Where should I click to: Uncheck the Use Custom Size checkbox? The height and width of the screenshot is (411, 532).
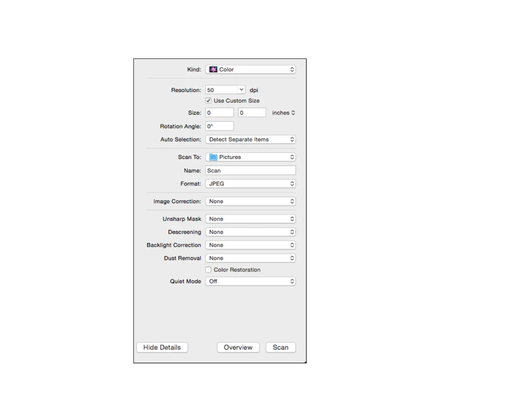(209, 101)
